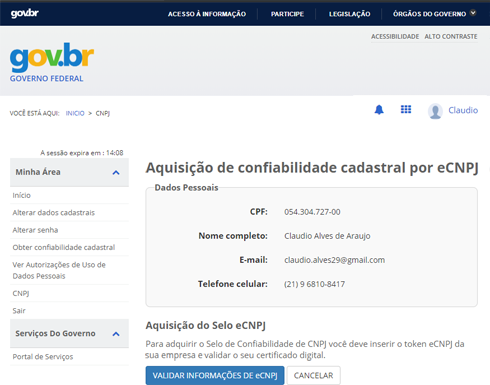The height and width of the screenshot is (385, 490).
Task: Open Portal de Serviços link
Action: tap(43, 357)
